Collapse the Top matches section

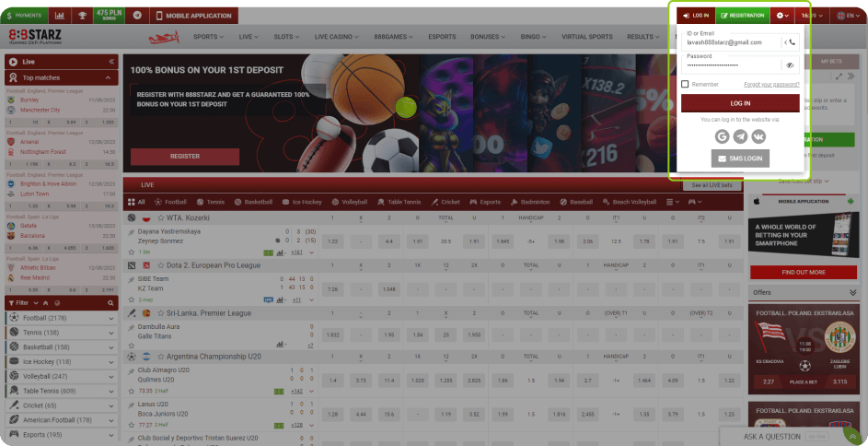(108, 78)
